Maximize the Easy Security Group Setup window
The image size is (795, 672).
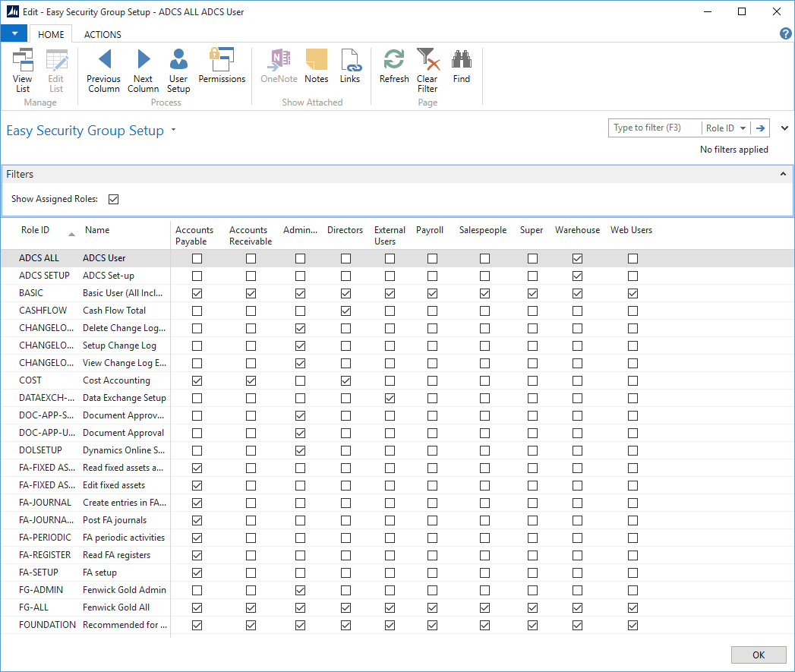(x=742, y=11)
